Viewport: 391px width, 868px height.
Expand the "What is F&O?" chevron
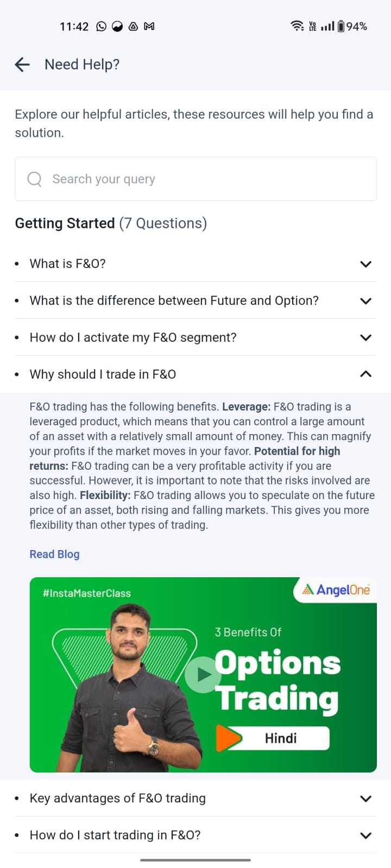point(365,264)
